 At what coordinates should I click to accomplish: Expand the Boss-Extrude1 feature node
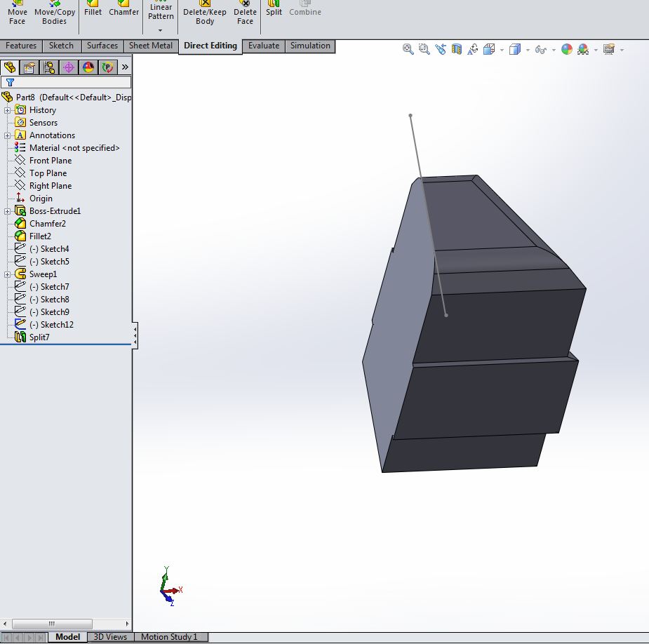click(7, 211)
